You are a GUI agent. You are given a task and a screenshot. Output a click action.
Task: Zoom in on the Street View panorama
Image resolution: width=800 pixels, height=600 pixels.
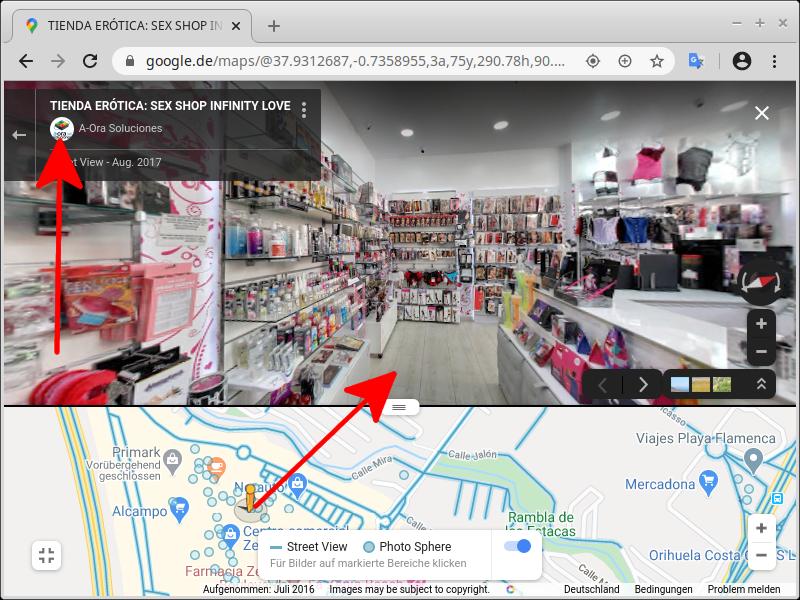(x=761, y=324)
